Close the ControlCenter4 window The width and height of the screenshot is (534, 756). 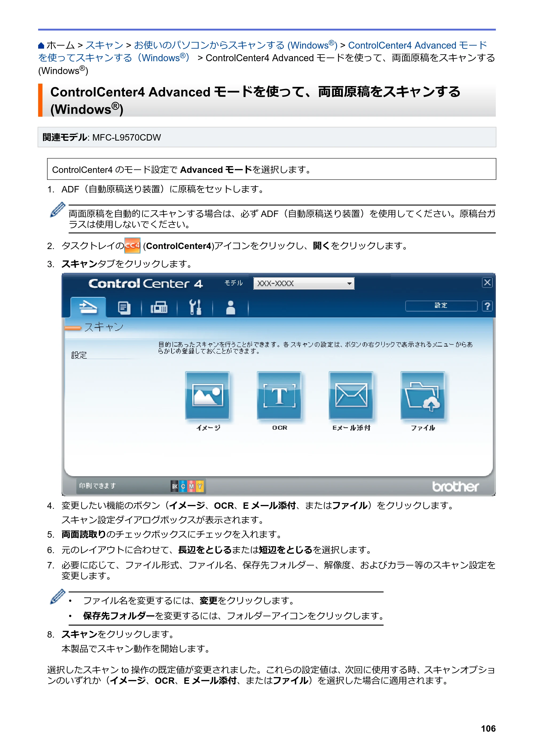487,282
